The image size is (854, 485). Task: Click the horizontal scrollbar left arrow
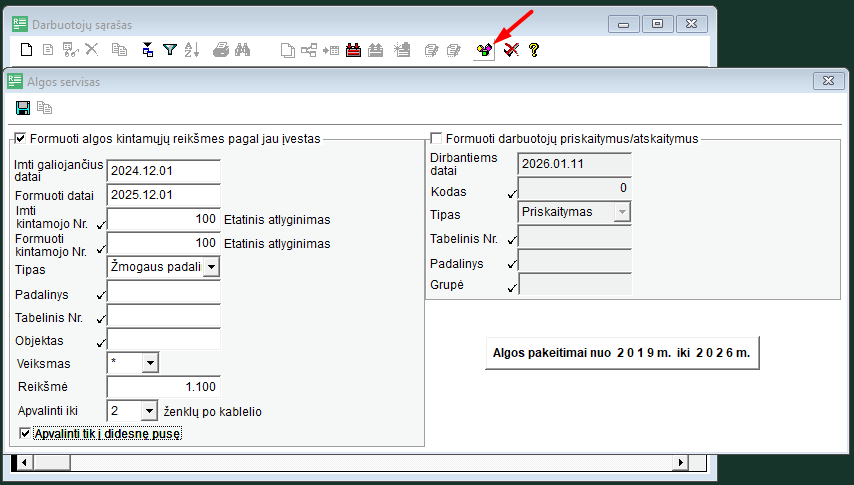tap(23, 463)
